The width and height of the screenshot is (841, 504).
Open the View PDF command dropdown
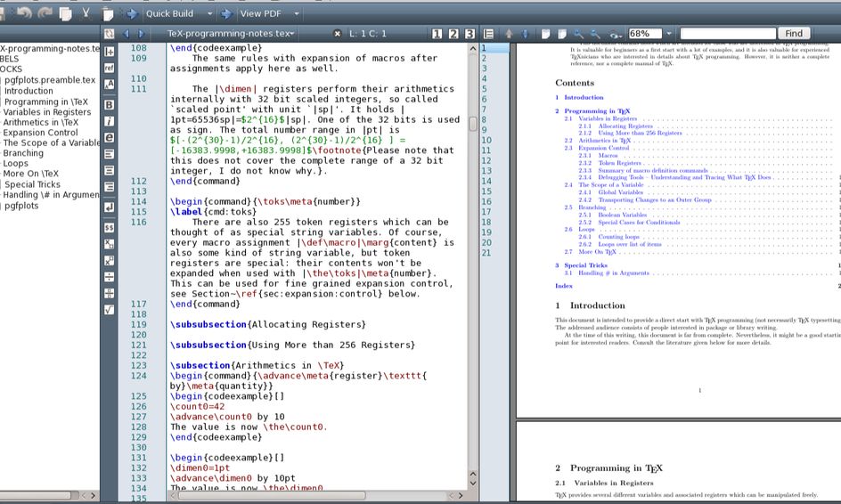[296, 14]
